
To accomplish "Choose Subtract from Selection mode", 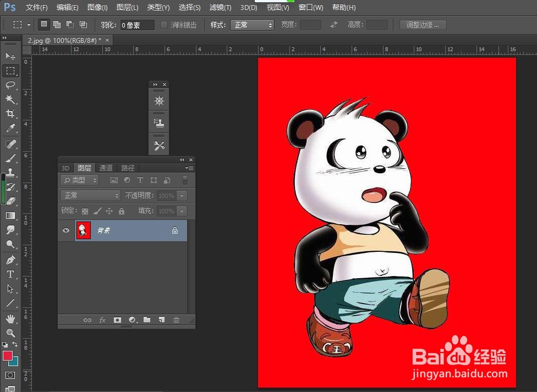I will coord(70,24).
